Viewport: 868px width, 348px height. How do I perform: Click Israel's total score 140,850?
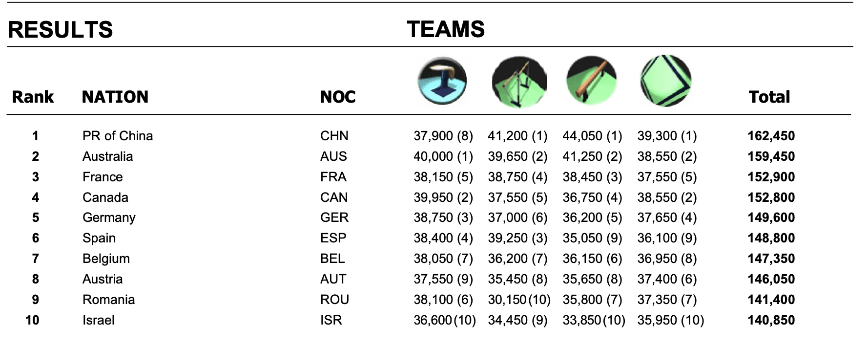click(x=771, y=320)
